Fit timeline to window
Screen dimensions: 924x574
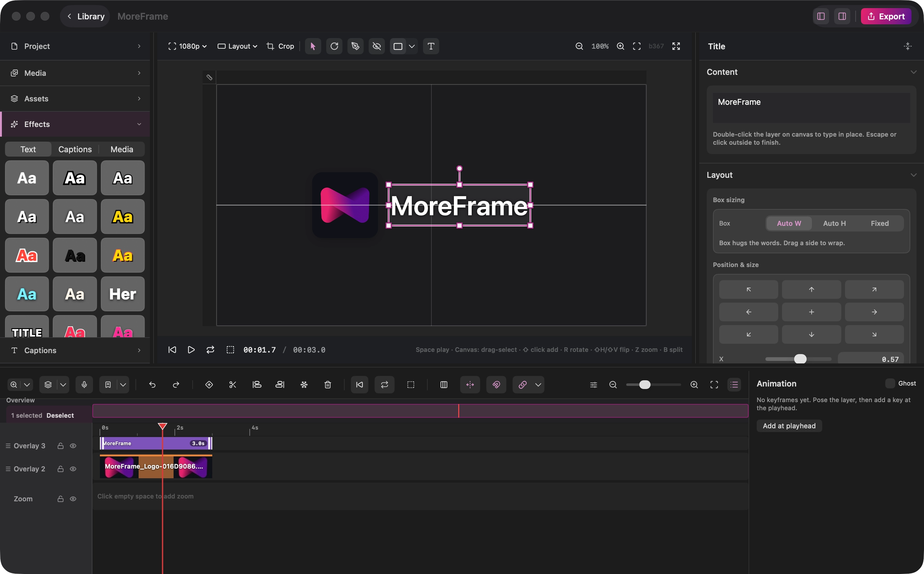[x=714, y=385]
